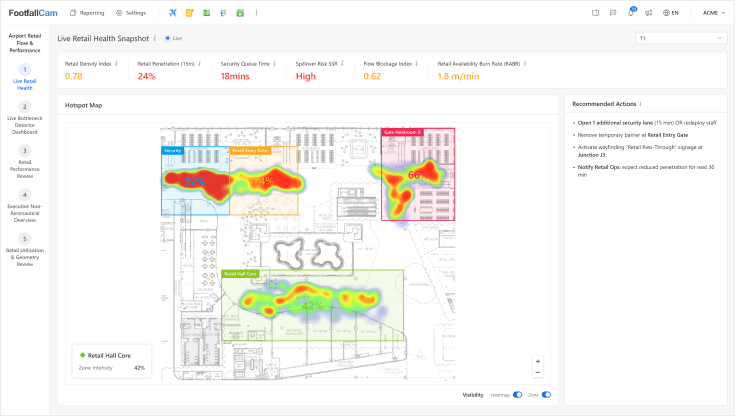Toggle the Zone visibility switch

pyautogui.click(x=546, y=395)
